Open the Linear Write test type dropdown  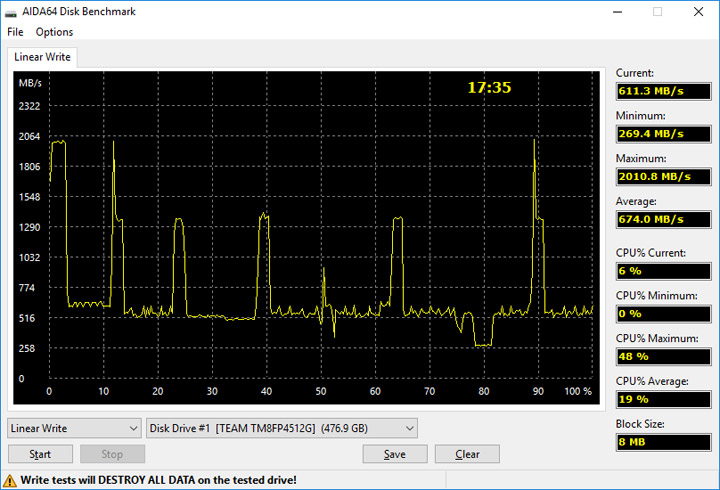tap(74, 428)
